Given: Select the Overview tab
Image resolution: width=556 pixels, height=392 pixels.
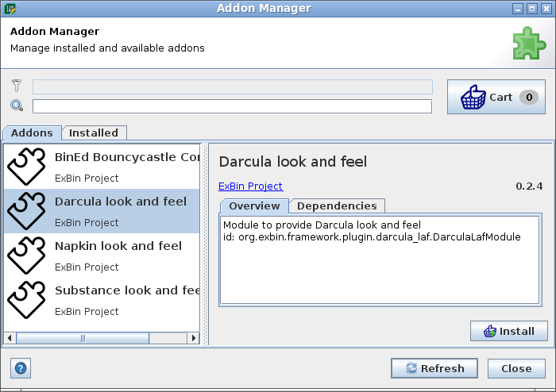Looking at the screenshot, I should (x=254, y=206).
